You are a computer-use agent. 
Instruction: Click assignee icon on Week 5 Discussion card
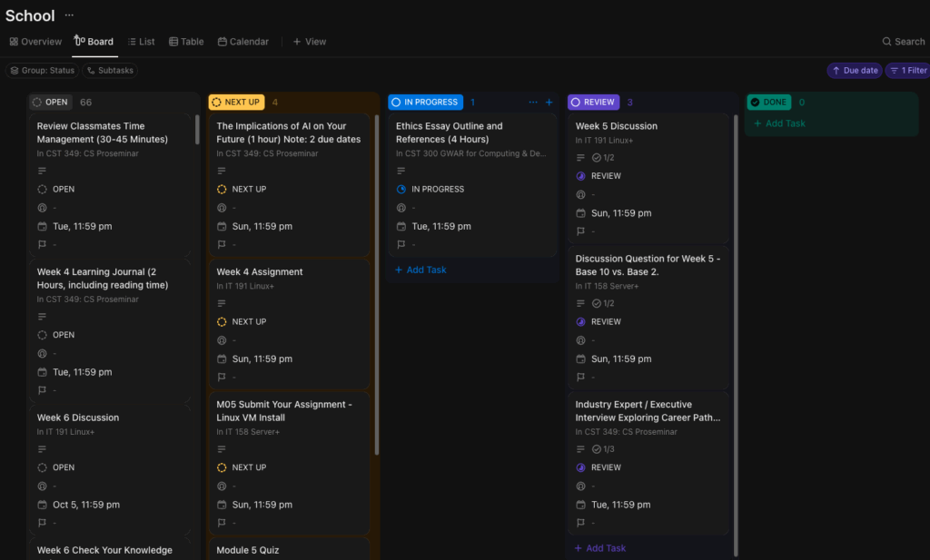point(580,195)
